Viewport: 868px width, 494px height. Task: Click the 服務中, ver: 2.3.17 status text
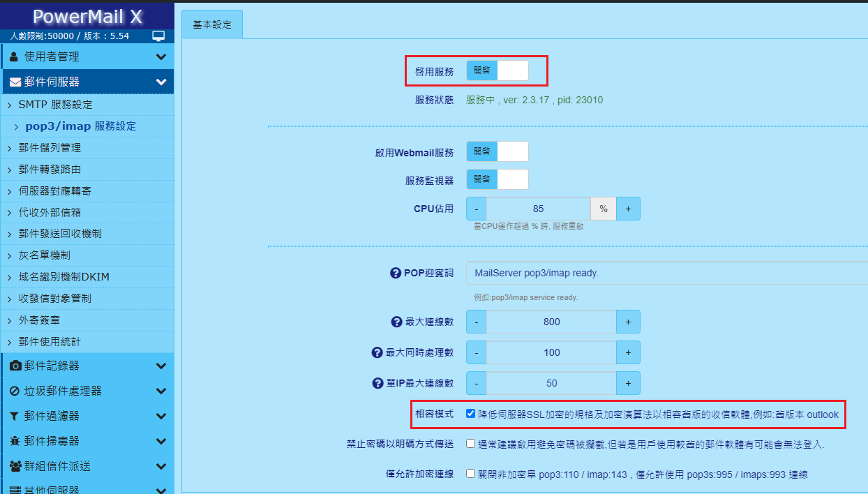[534, 100]
